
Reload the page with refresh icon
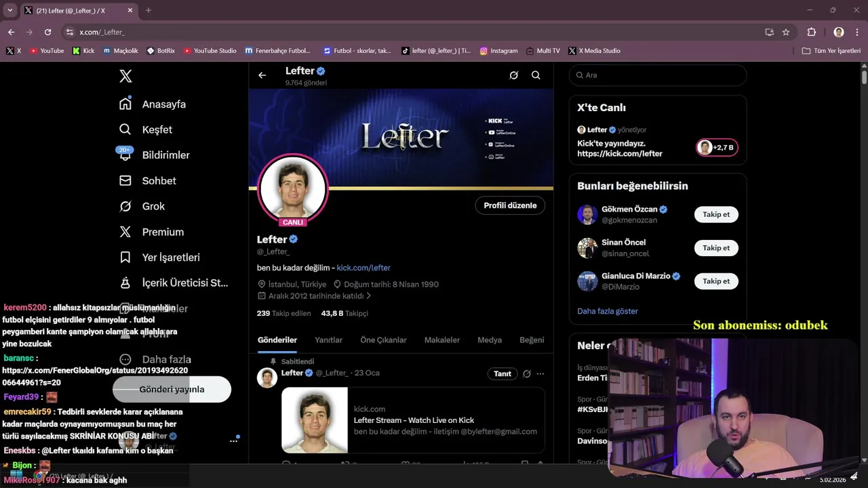pos(47,32)
